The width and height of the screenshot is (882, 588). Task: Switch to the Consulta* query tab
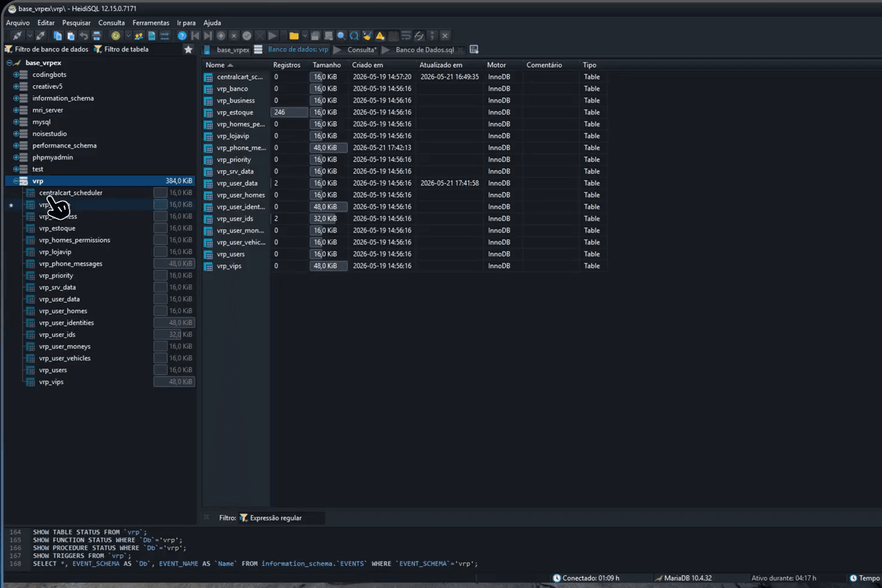click(356, 50)
